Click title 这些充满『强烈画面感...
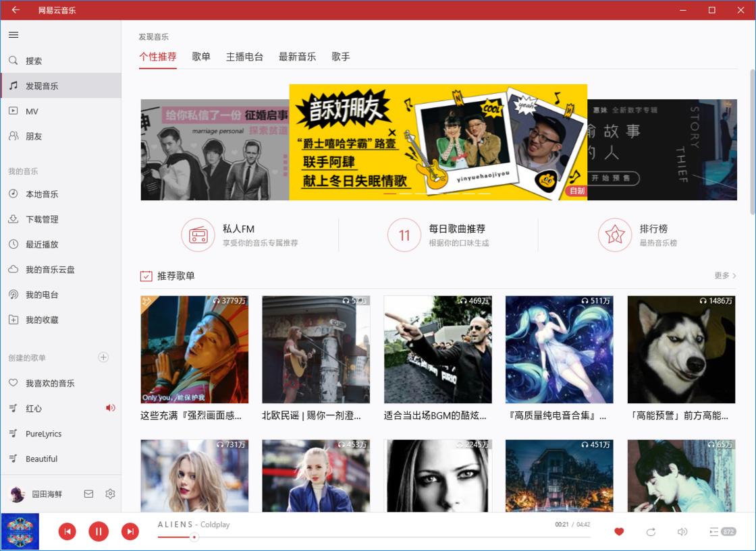The image size is (756, 551). [x=191, y=415]
